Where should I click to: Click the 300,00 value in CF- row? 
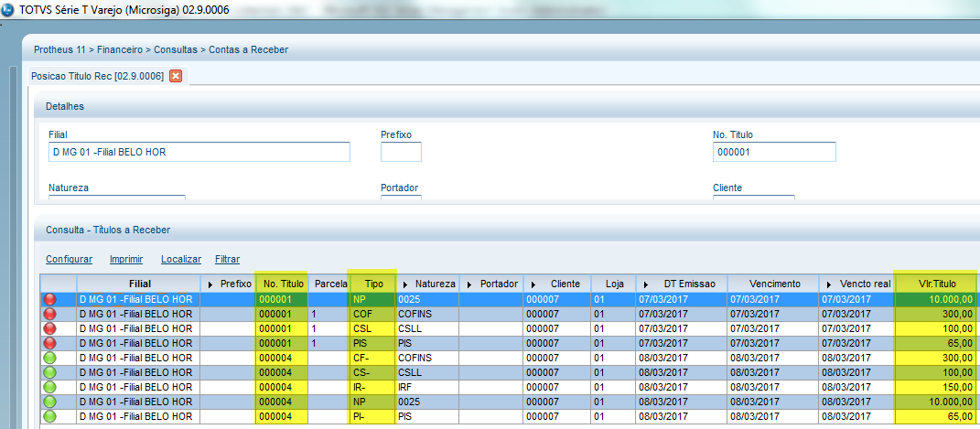[936, 358]
